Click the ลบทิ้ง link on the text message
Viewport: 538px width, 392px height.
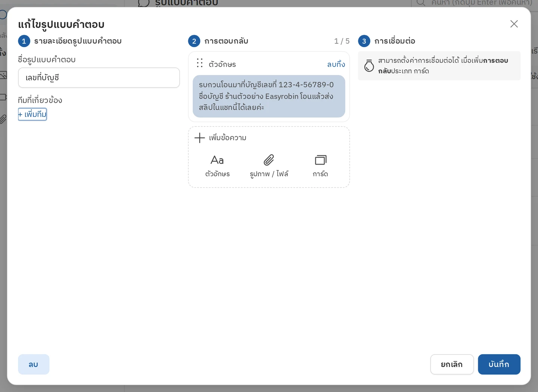(336, 64)
